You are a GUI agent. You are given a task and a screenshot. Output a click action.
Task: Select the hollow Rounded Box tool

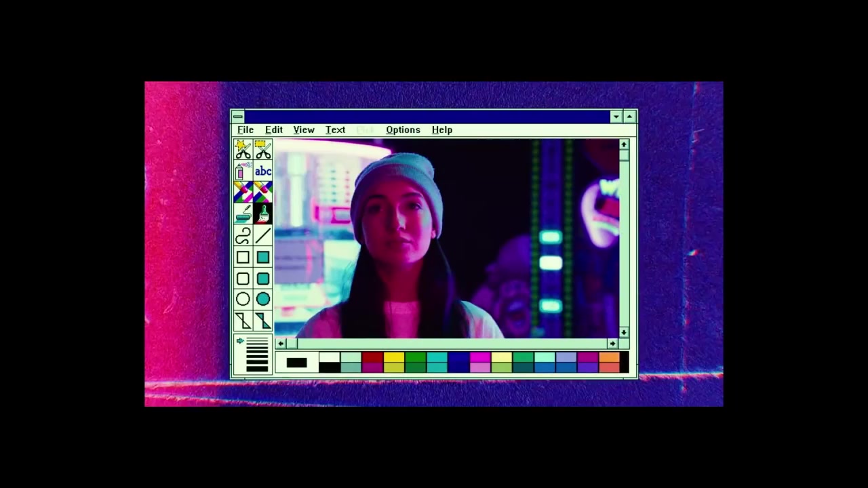pos(243,279)
